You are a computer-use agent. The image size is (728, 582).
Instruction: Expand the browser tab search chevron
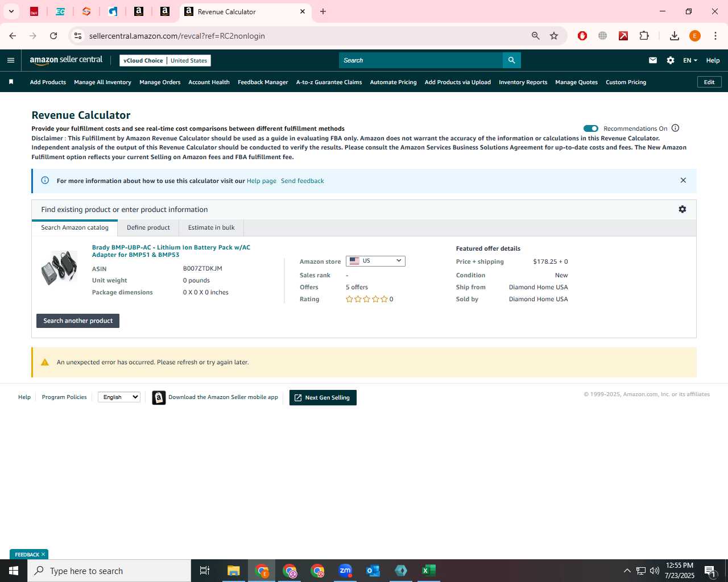11,11
